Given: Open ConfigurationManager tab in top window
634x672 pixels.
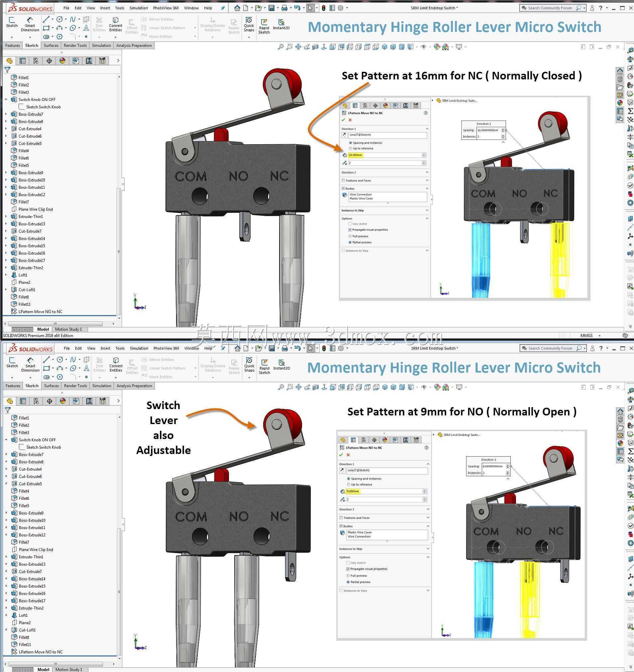Looking at the screenshot, I should tap(36, 61).
